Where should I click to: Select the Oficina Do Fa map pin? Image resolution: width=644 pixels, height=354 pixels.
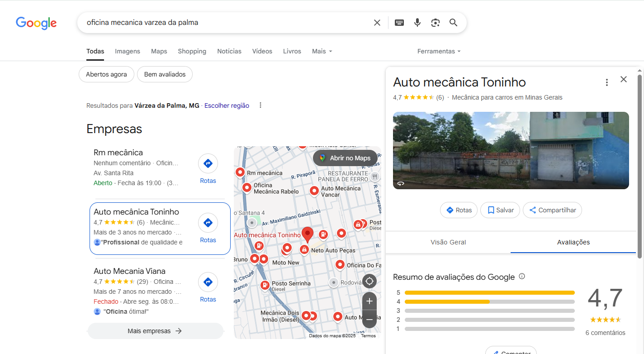pyautogui.click(x=340, y=265)
